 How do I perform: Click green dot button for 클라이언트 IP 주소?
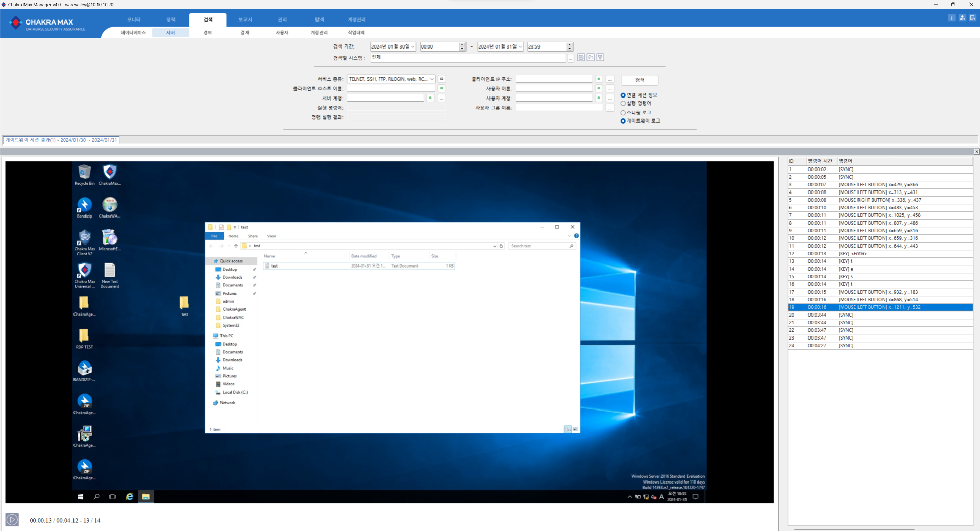599,79
